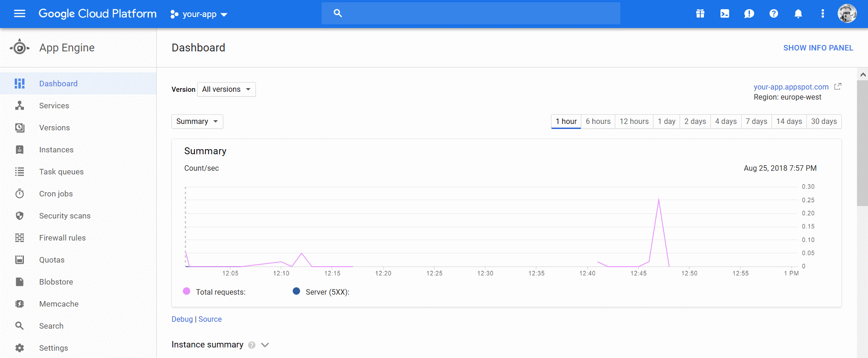Open the All versions dropdown
Viewport: 868px width, 358px height.
226,89
